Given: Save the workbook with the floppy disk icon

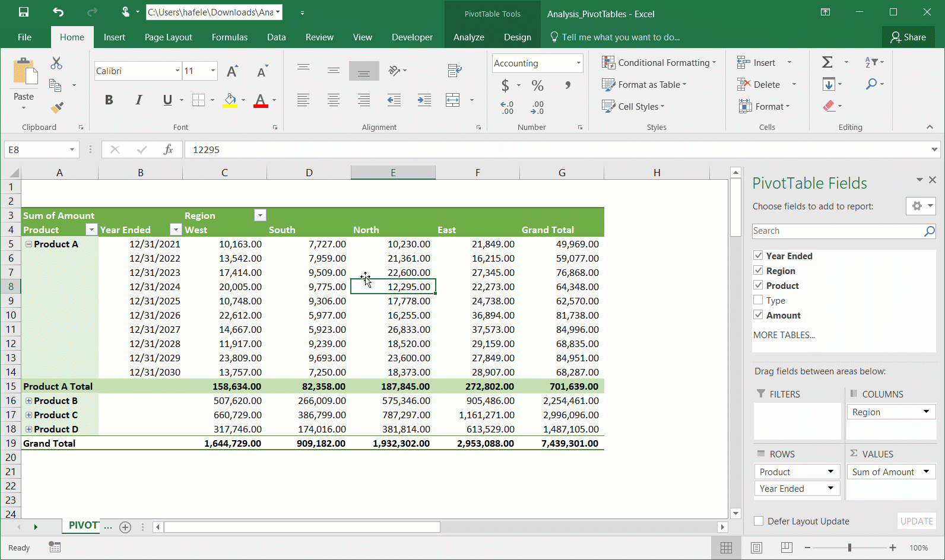Looking at the screenshot, I should 24,12.
